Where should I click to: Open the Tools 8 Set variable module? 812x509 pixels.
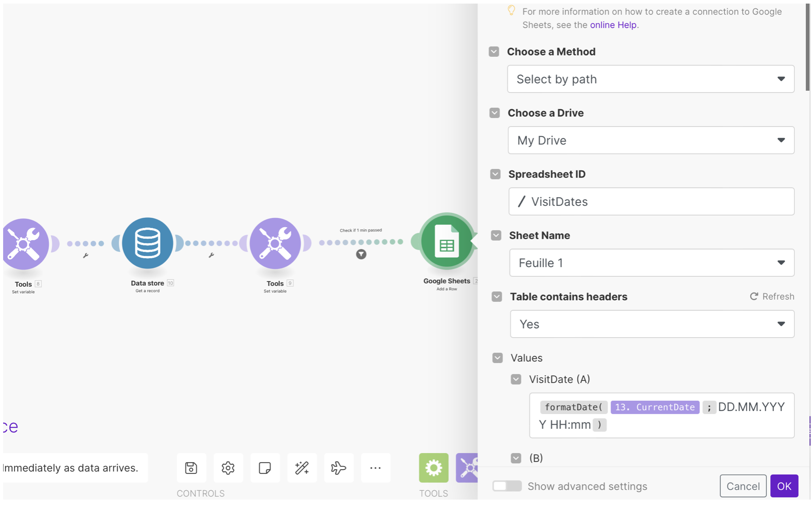24,244
